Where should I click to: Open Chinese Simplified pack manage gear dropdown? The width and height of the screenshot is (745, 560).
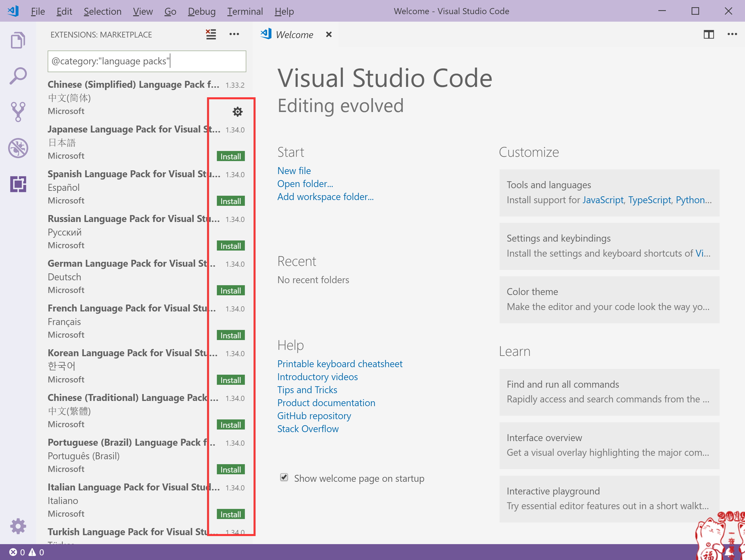(237, 112)
